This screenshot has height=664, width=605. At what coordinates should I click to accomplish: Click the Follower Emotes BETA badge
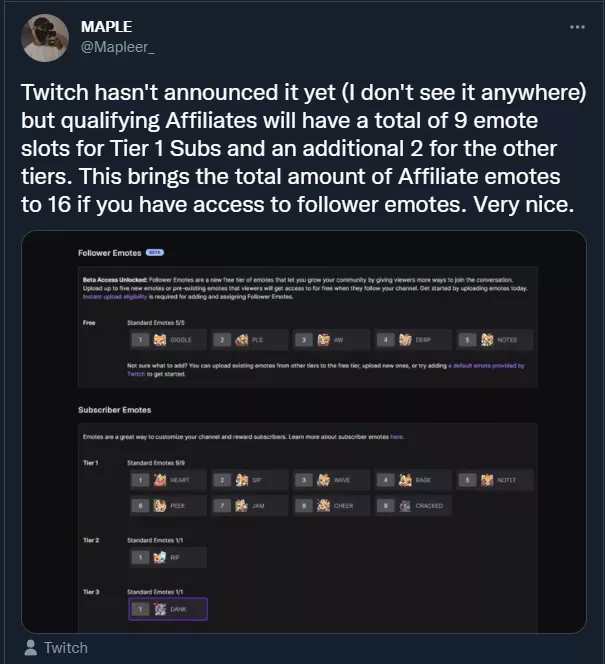[x=155, y=252]
